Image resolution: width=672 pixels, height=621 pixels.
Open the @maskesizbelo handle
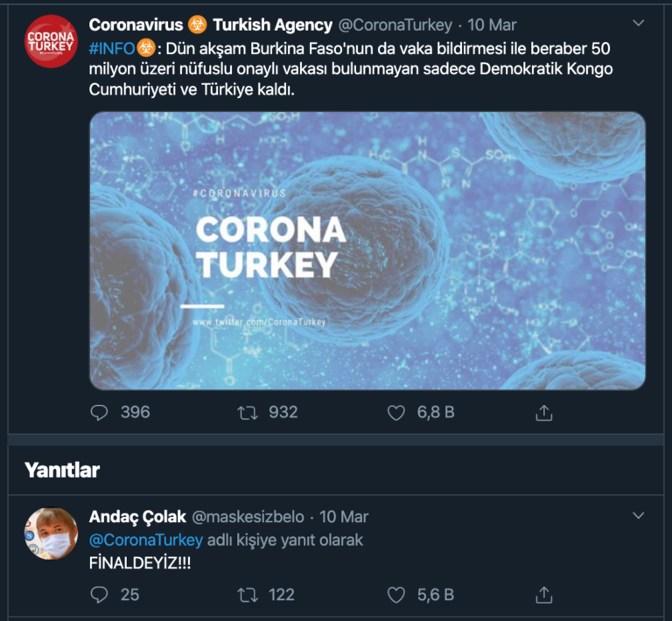coord(248,517)
